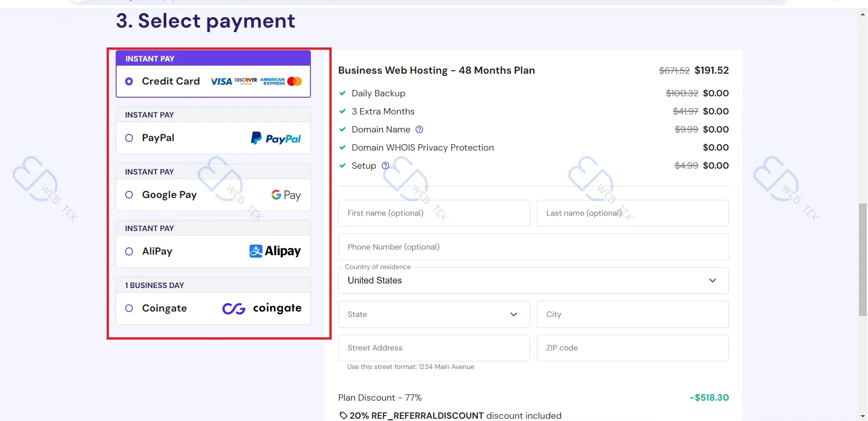Click the Daily Backup checkmark icon
Viewport: 868px width, 421px height.
coord(343,93)
